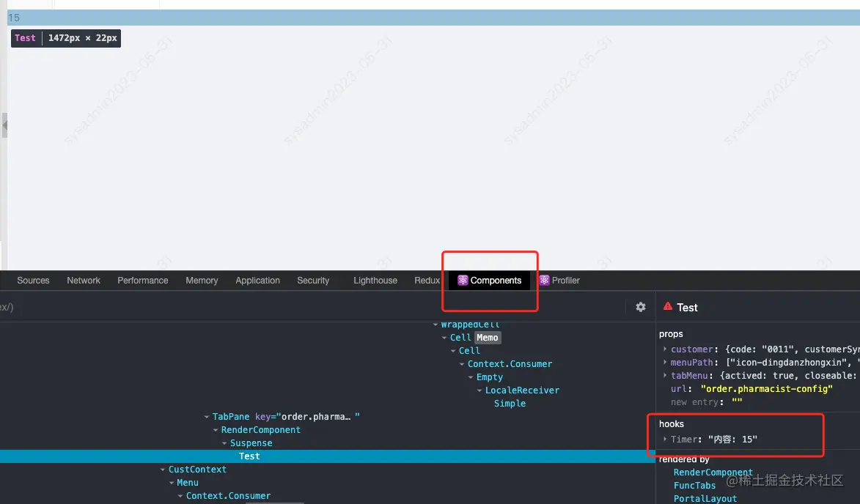Open RenderComponent in rendered by list

click(x=713, y=472)
